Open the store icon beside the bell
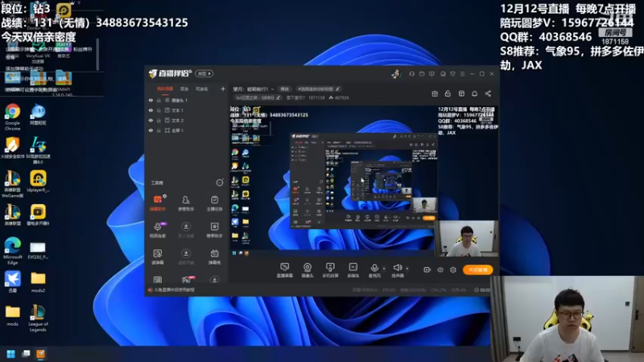Viewport: 644px width, 362px height. pos(461,93)
